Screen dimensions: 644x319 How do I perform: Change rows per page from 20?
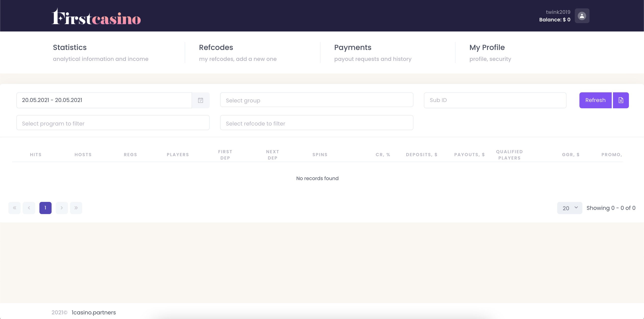pyautogui.click(x=570, y=208)
